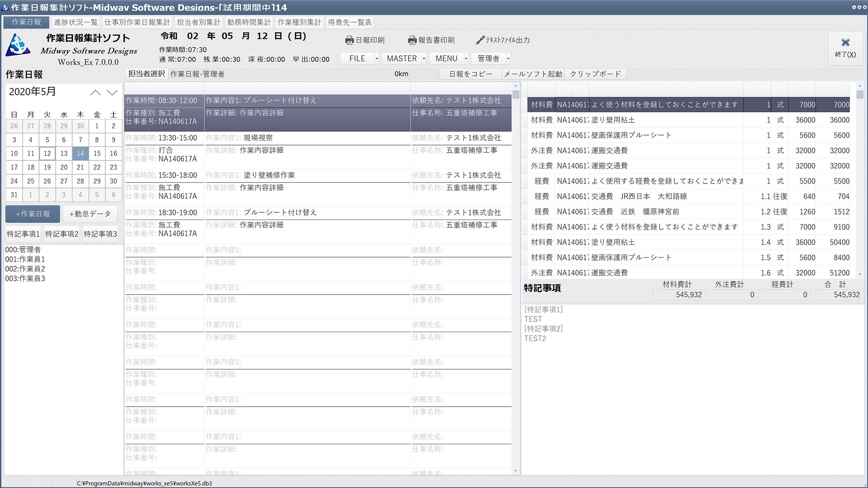Click the text file output pen icon

[x=480, y=40]
